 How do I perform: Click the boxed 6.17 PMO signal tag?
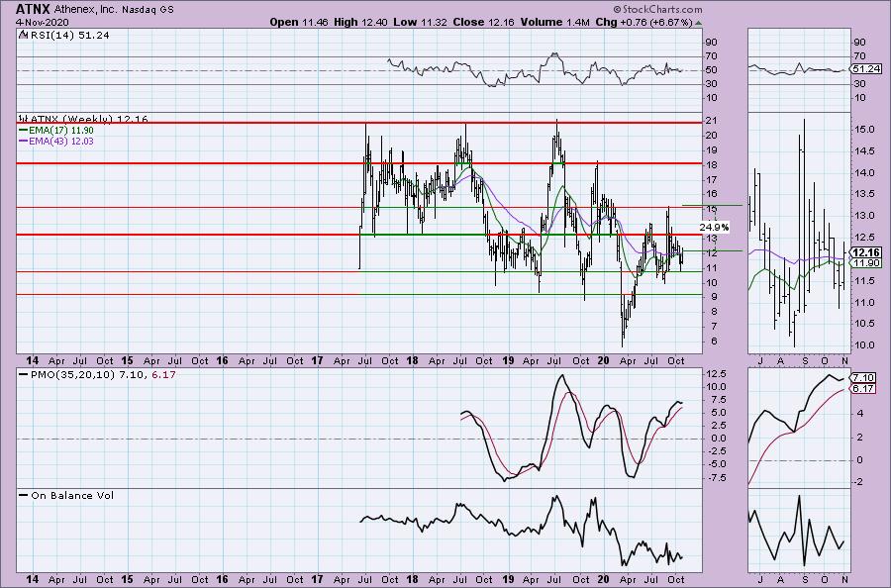click(x=863, y=389)
